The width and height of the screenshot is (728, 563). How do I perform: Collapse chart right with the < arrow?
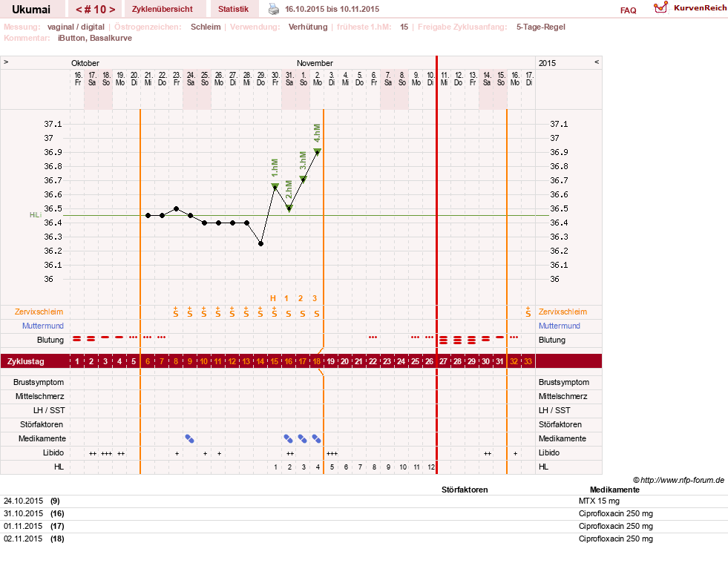(597, 62)
